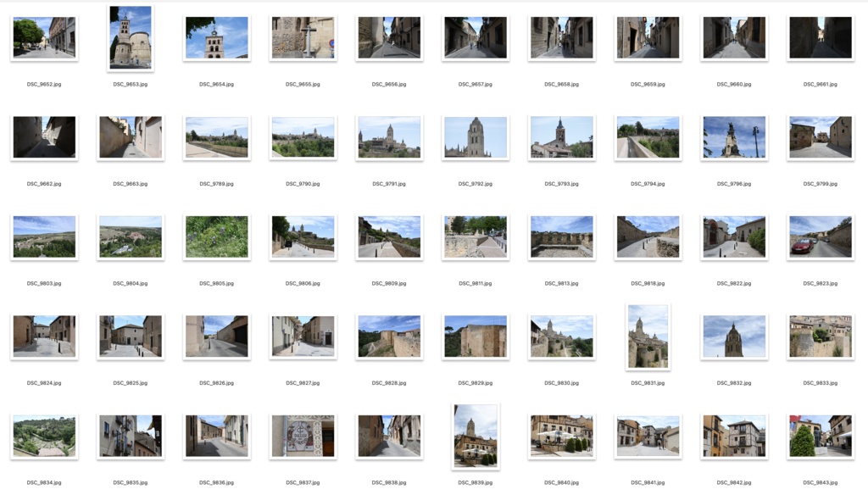Click the DSC_9818.jpg thumbnail
Viewport: 868px width, 495px height.
tap(648, 237)
